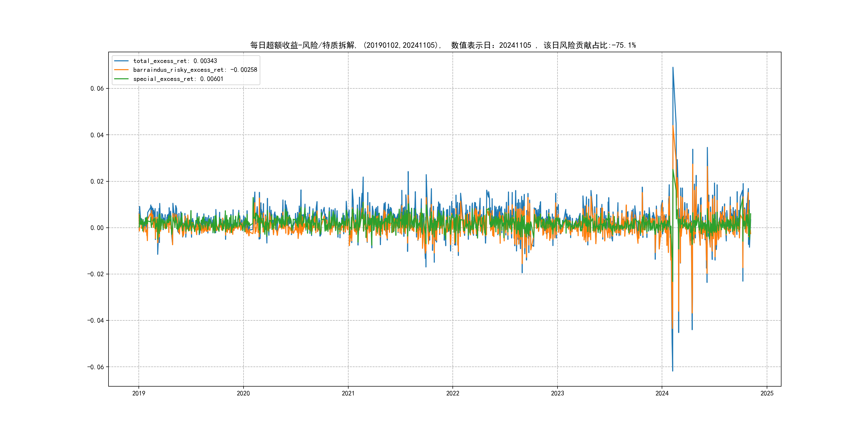Click the 2019 x-axis tick label
Image resolution: width=868 pixels, height=434 pixels.
[x=139, y=393]
